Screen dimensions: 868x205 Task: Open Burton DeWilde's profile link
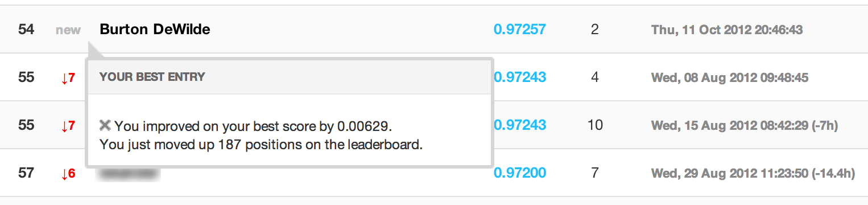click(155, 30)
